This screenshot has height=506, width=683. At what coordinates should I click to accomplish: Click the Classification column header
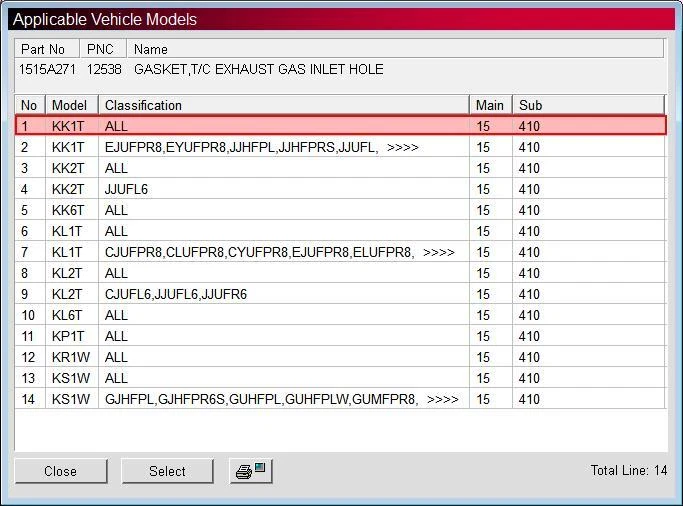tap(284, 105)
